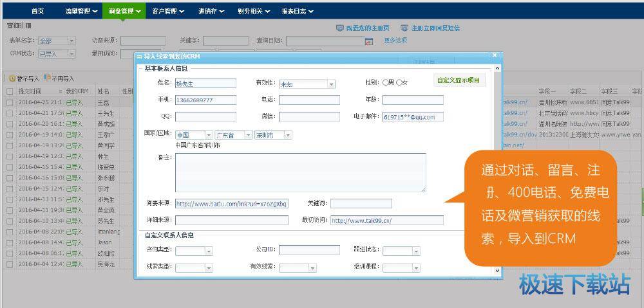Click the 不再导入 button label
Image resolution: width=644 pixels, height=308 pixels.
63,78
